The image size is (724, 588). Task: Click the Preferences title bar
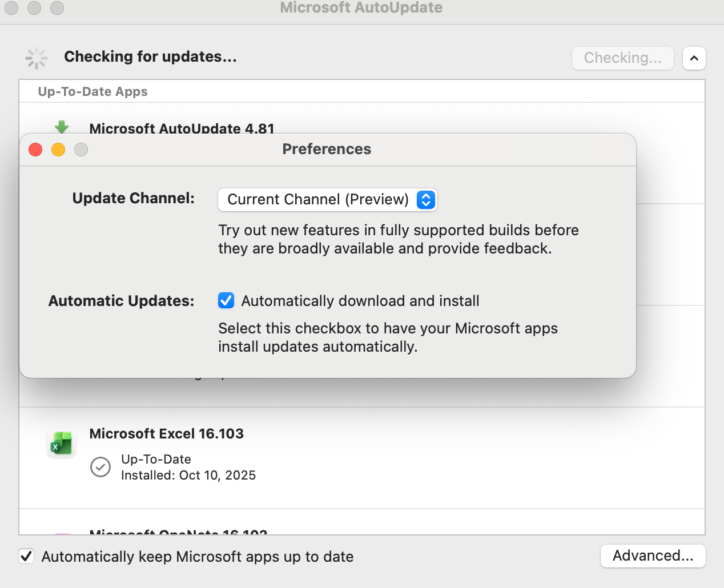click(x=328, y=150)
